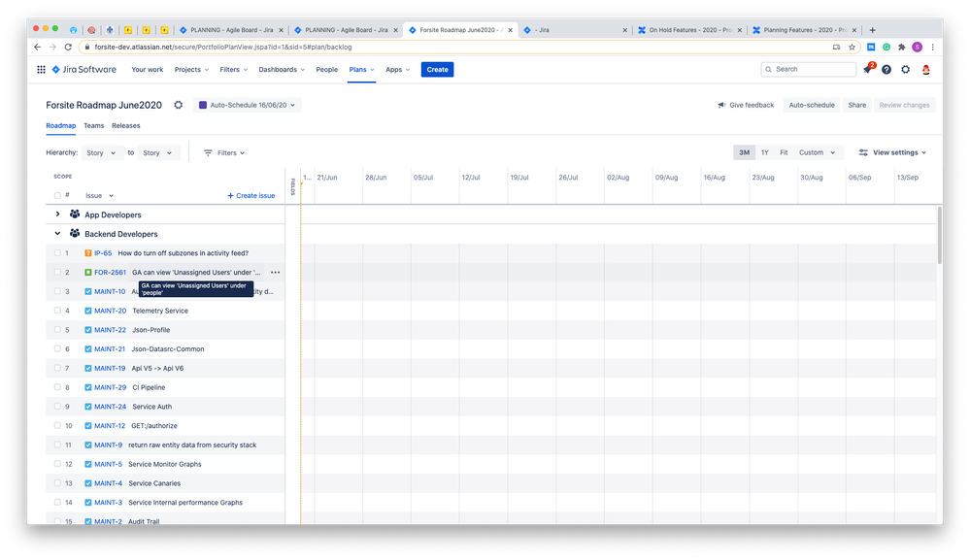Image resolution: width=970 pixels, height=560 pixels.
Task: Open plan settings gear beside Forsite Roadmap June2020
Action: pyautogui.click(x=177, y=105)
